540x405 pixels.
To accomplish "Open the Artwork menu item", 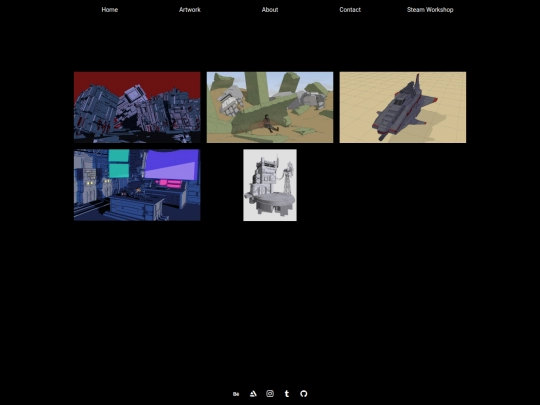I will (190, 10).
